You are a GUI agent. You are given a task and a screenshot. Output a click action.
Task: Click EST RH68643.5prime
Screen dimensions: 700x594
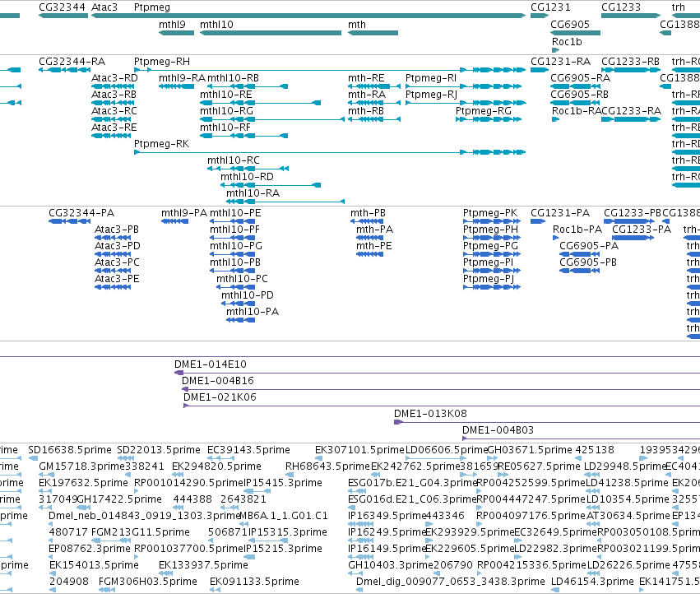pos(327,466)
